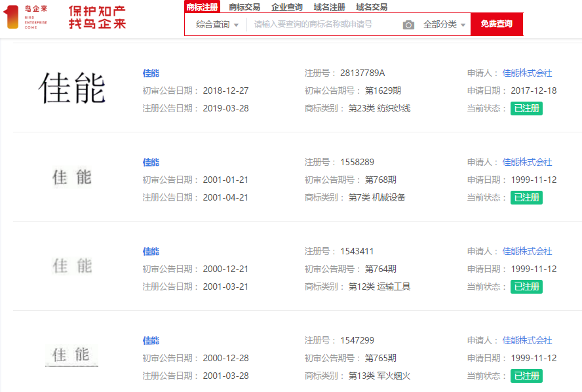Select the 域名交易 tab
This screenshot has height=392, width=582.
tap(372, 7)
